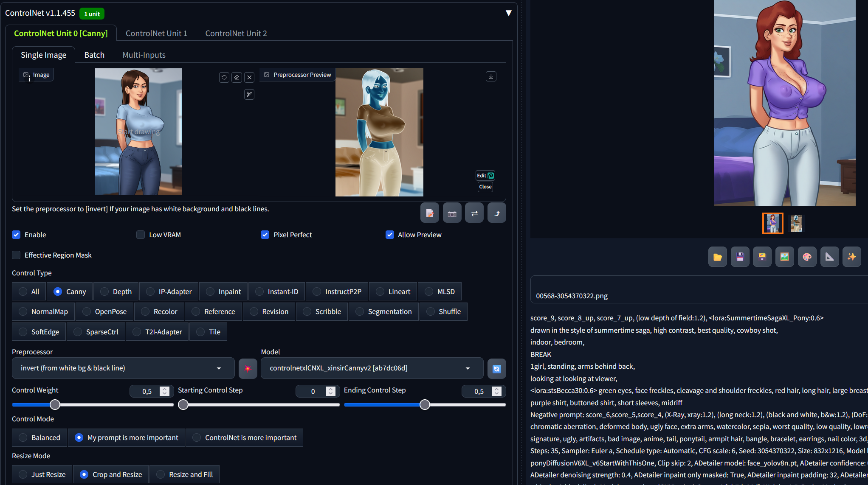Screen dimensions: 868x485
Task: Select the Lineart control type
Action: 393,292
